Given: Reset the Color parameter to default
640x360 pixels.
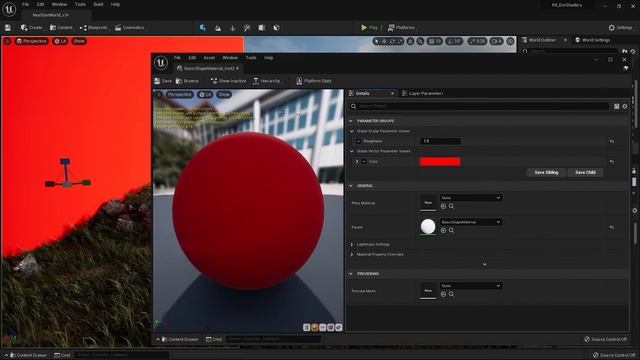Looking at the screenshot, I should click(x=612, y=162).
